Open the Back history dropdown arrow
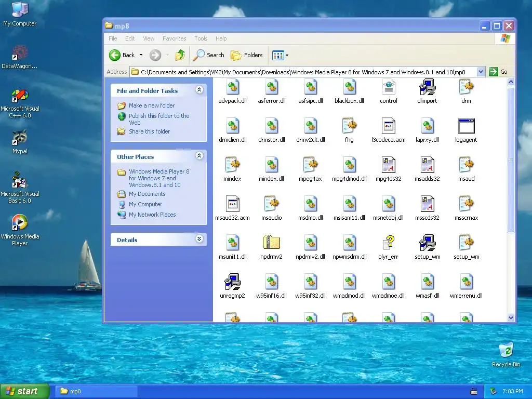Screen dimensions: 532x399 click(x=141, y=55)
